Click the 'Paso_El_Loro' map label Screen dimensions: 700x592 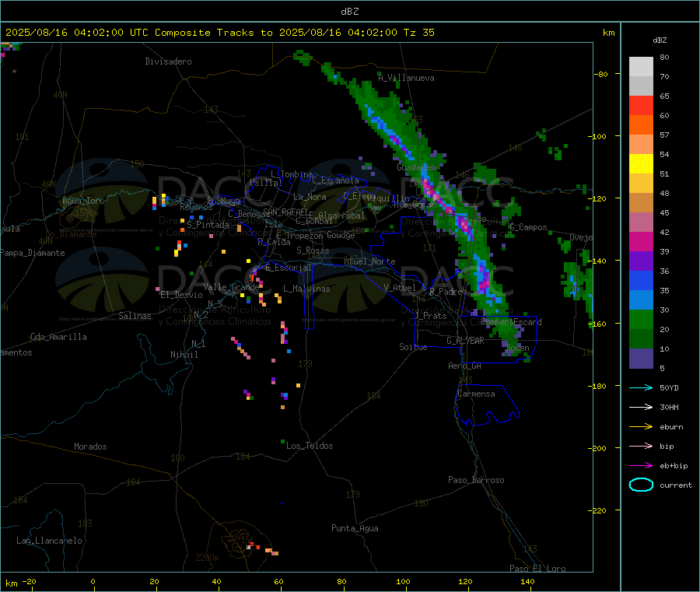click(x=538, y=569)
